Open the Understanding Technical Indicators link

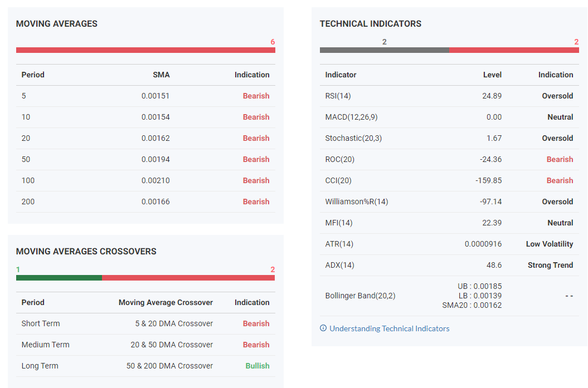[x=389, y=328]
